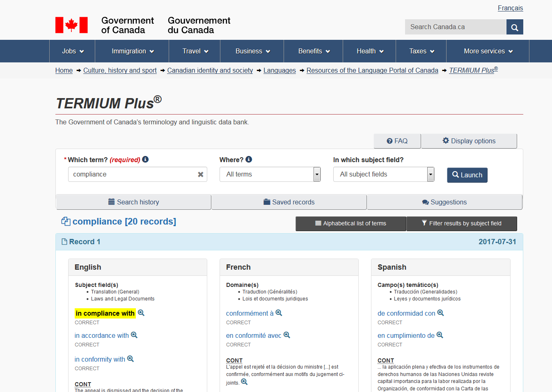Viewport: 552px width, 392px height.
Task: Clear the term field with the X icon
Action: [200, 174]
